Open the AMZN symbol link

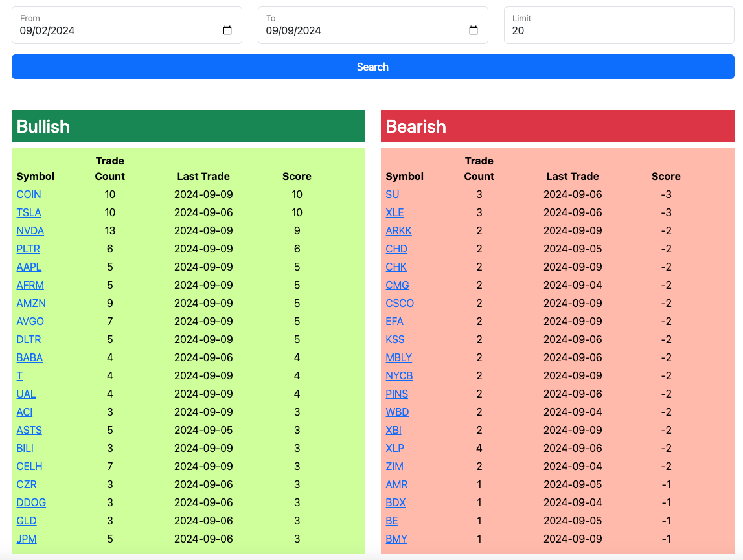point(31,303)
